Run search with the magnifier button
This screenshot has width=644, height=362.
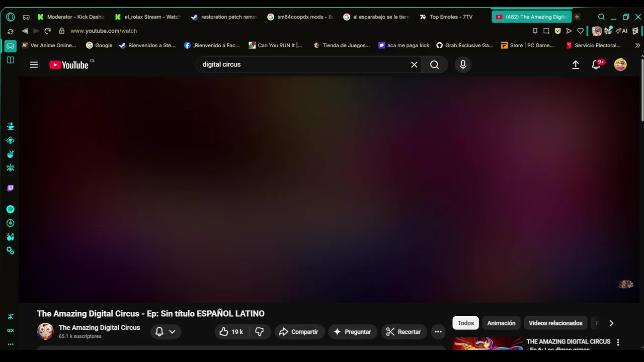[x=434, y=65]
